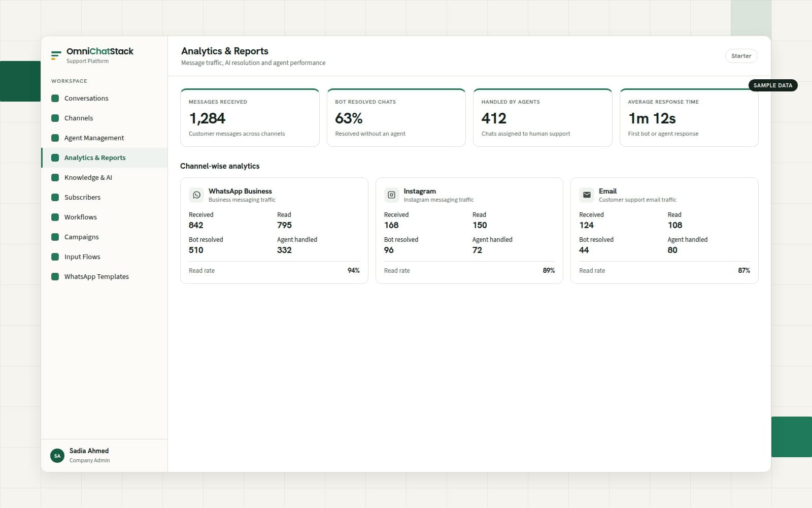Image resolution: width=812 pixels, height=508 pixels.
Task: Click the WhatsApp Business card title
Action: (x=240, y=191)
